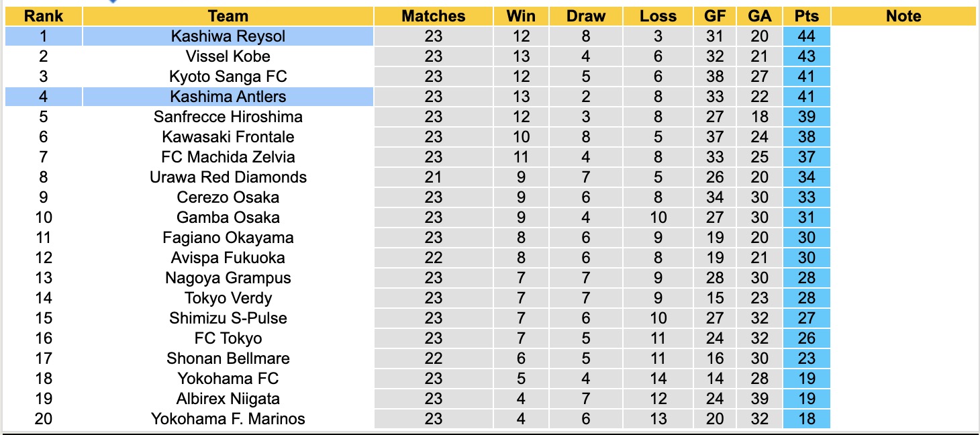The image size is (980, 435).
Task: Open the Albirex Niigata team entry
Action: click(228, 399)
